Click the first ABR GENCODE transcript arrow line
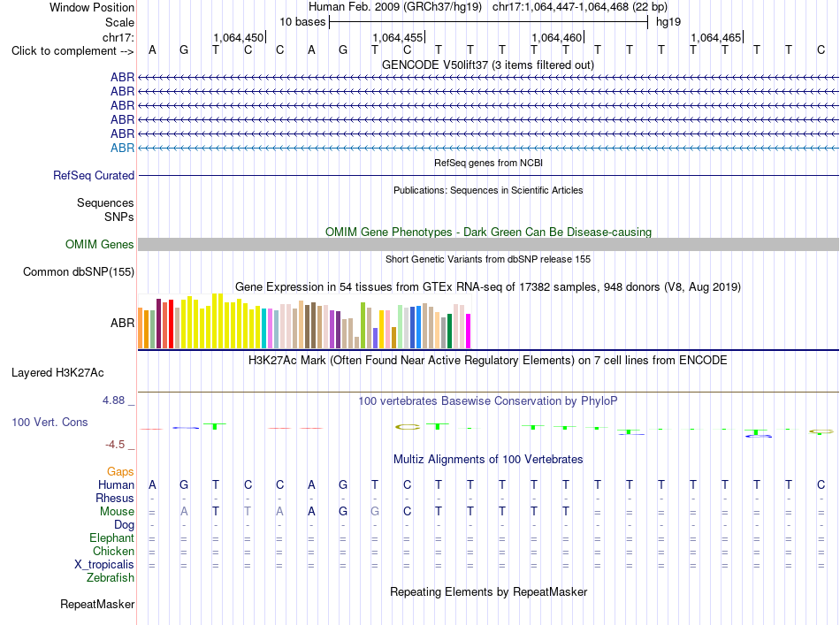Viewport: 840px width, 625px height. tap(488, 78)
